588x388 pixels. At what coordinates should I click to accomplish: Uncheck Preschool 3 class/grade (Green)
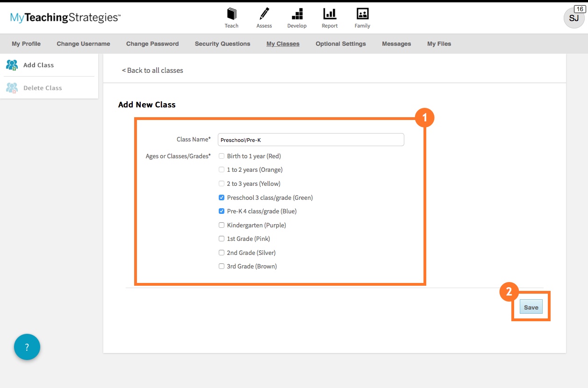(x=222, y=198)
